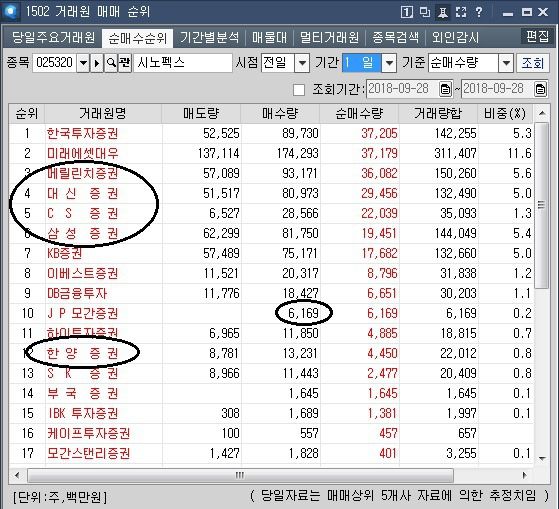Click the stock name field 시노펙스
The image size is (559, 509).
[183, 63]
